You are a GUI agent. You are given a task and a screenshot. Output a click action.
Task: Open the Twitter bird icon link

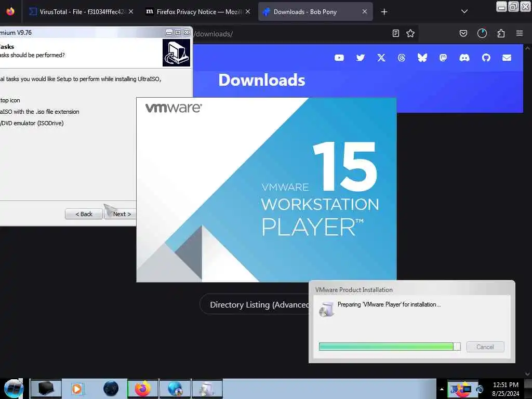pos(361,58)
